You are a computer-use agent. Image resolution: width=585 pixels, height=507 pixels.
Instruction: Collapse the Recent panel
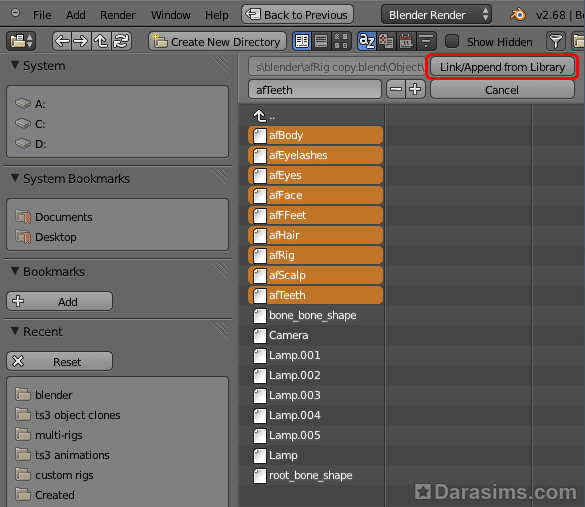(15, 331)
